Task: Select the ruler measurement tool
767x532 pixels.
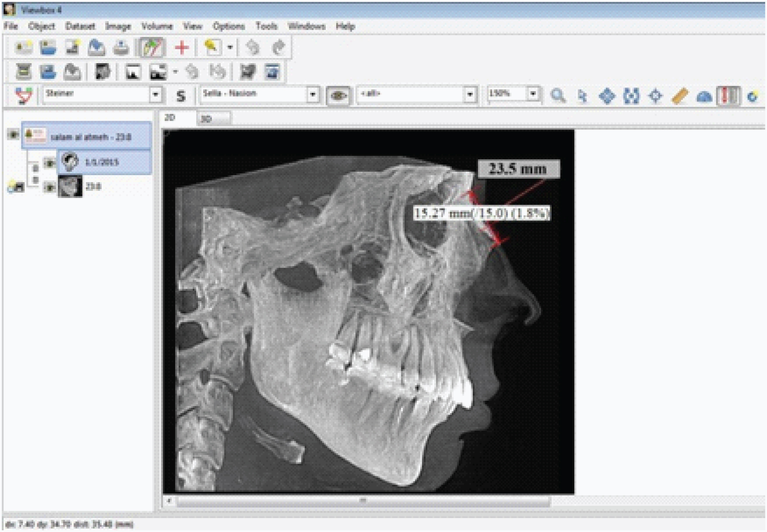Action: [x=680, y=96]
